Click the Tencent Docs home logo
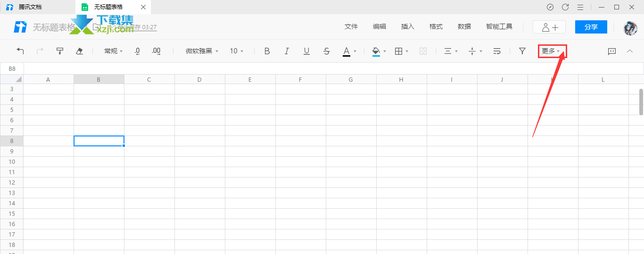 click(x=20, y=27)
